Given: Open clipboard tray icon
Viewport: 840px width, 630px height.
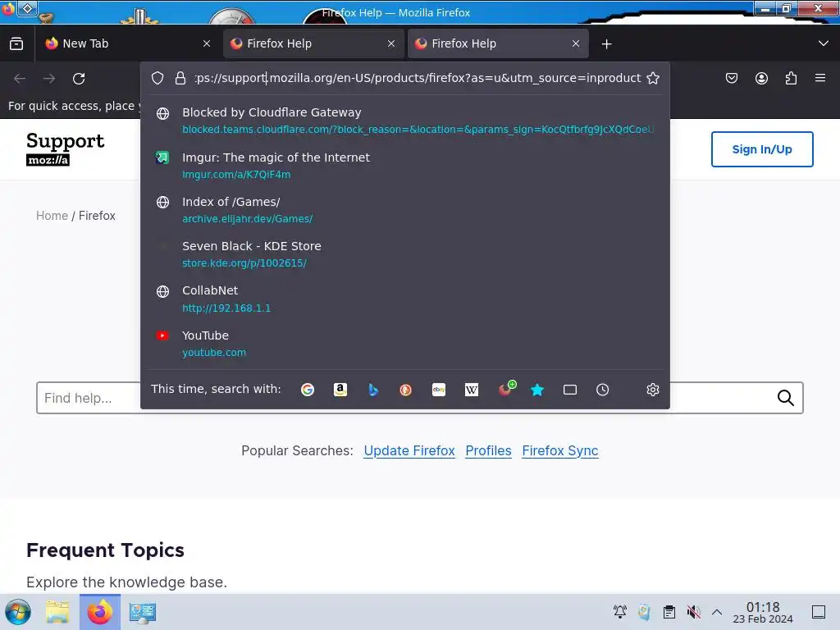Looking at the screenshot, I should [669, 612].
